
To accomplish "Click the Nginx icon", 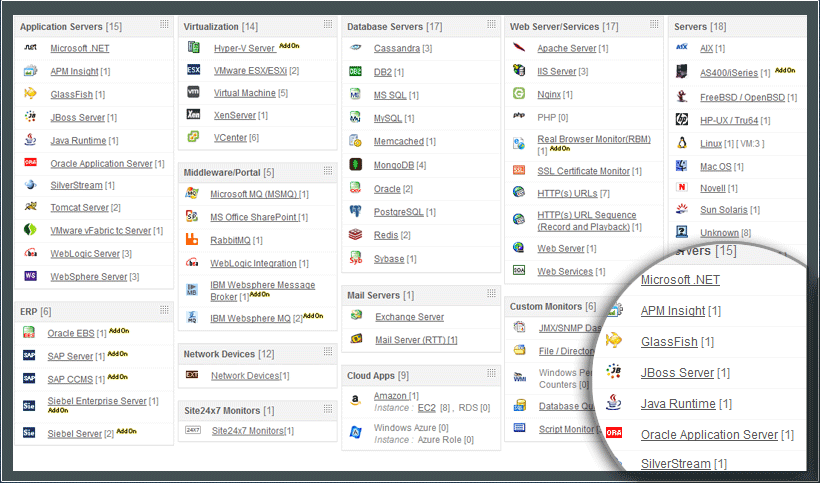I will 519,94.
